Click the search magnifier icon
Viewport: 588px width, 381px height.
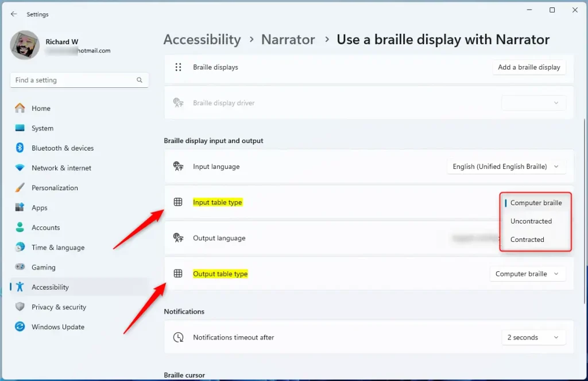[140, 80]
